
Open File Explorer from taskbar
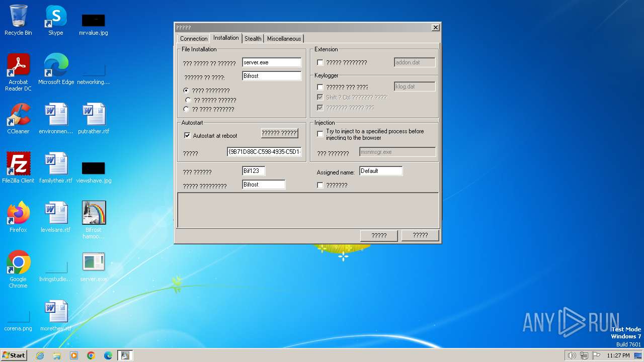(57, 355)
